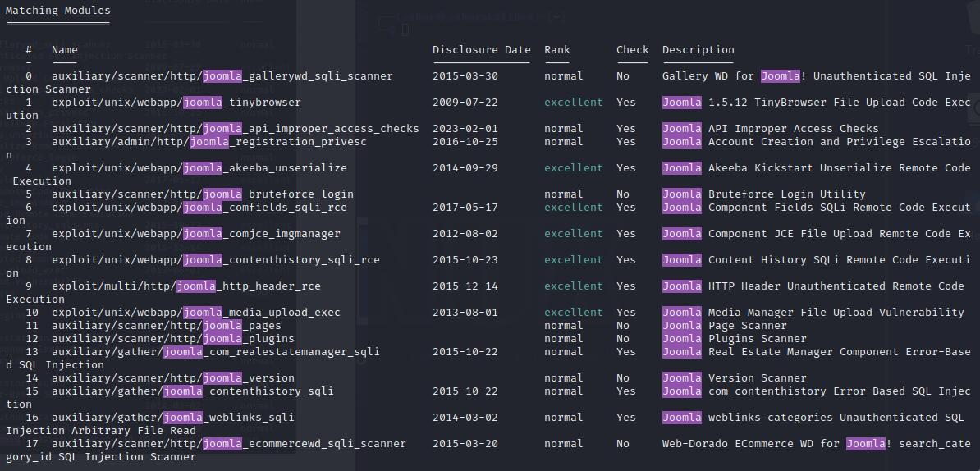This screenshot has width=980, height=471.
Task: Select module auxiliary/gather/joomla_contenthistory_sqli
Action: tap(193, 391)
